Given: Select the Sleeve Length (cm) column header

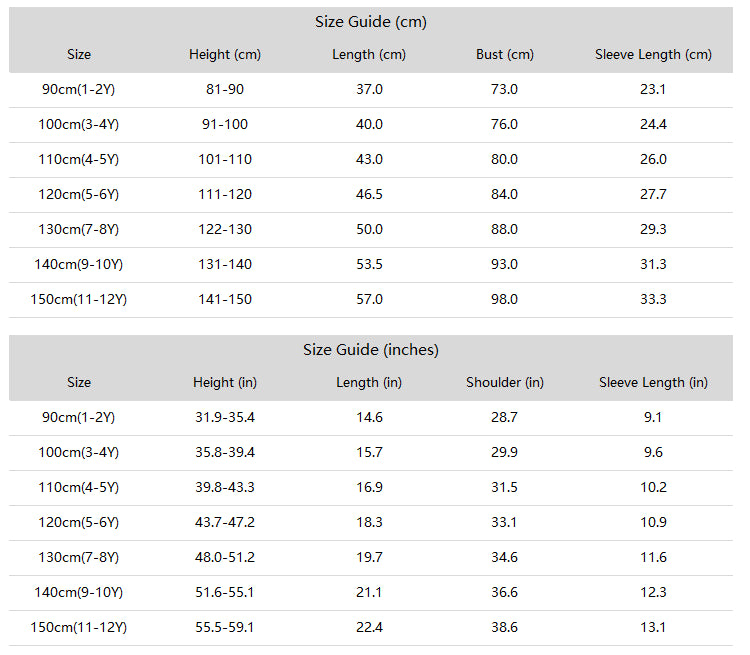Looking at the screenshot, I should coord(653,55).
